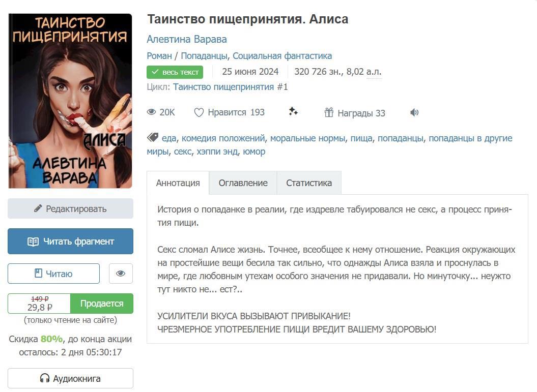The image size is (537, 392).
Task: Open the Аудиокнига button
Action: (x=71, y=378)
